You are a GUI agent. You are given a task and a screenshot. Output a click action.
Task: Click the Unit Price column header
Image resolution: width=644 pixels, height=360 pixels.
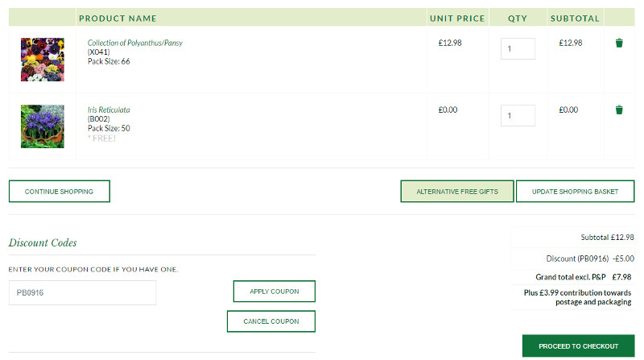click(457, 18)
